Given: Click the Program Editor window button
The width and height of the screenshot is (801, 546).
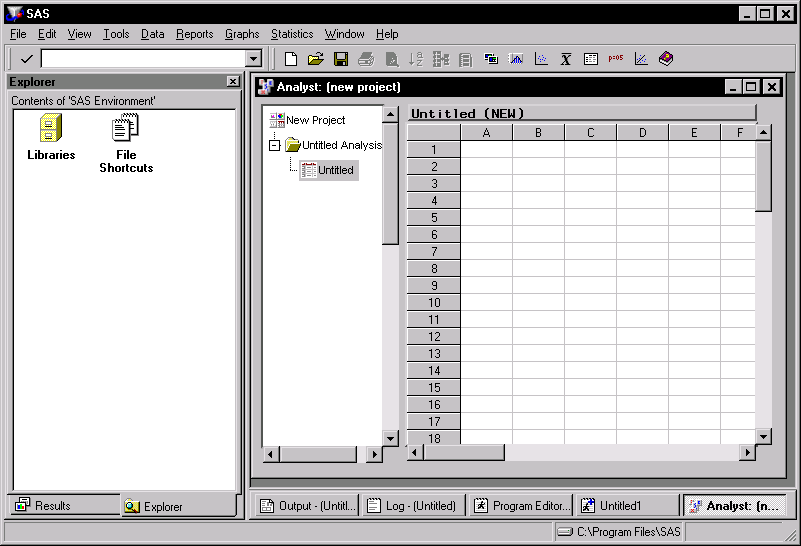Looking at the screenshot, I should pyautogui.click(x=521, y=506).
